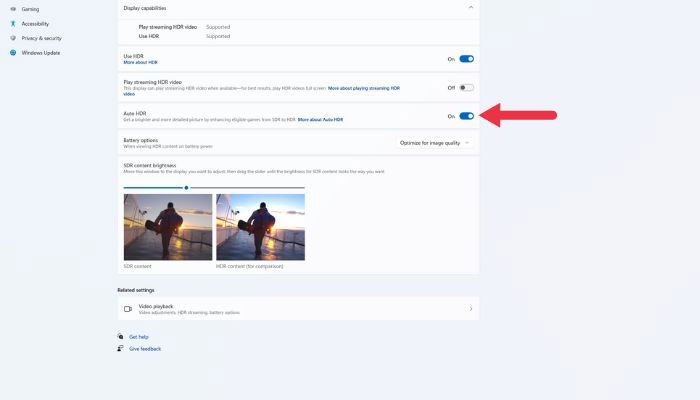This screenshot has height=400, width=700.
Task: Click the Display capabilities heading text
Action: coord(145,8)
